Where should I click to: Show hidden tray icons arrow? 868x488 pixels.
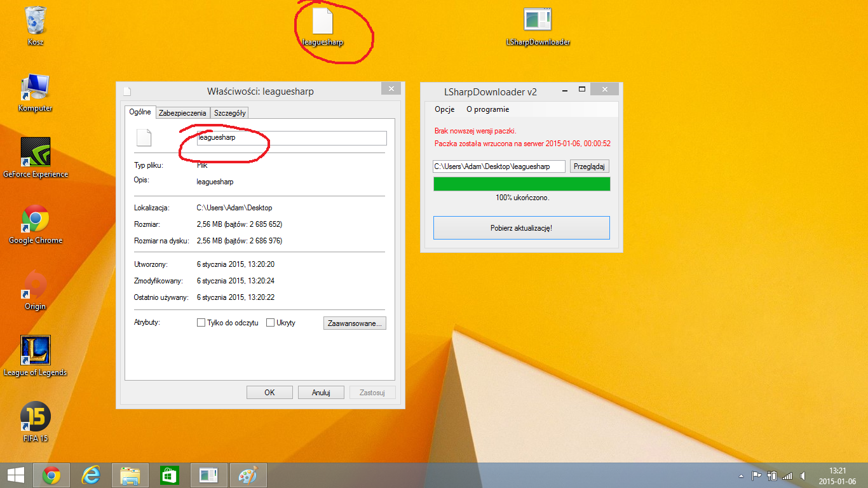[741, 475]
